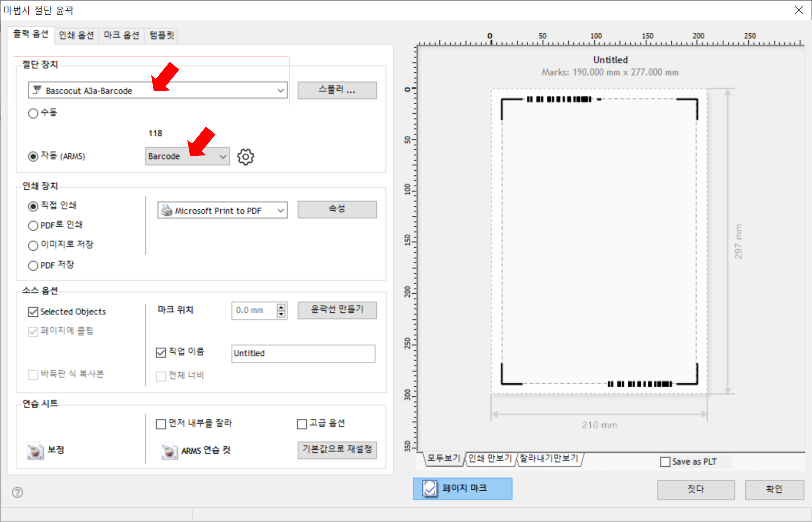The image size is (812, 522).
Task: Toggle the Selected Objects checkbox
Action: coord(33,312)
